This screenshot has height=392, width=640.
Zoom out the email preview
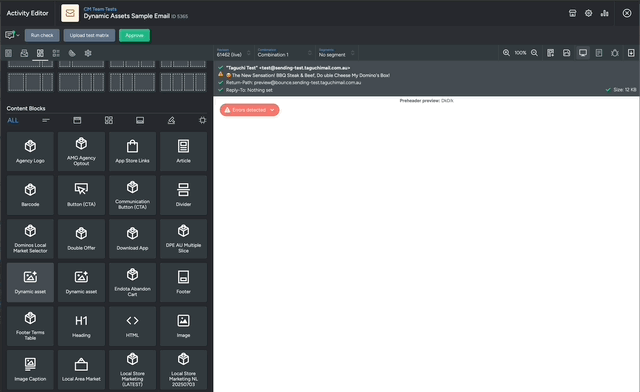(x=534, y=53)
